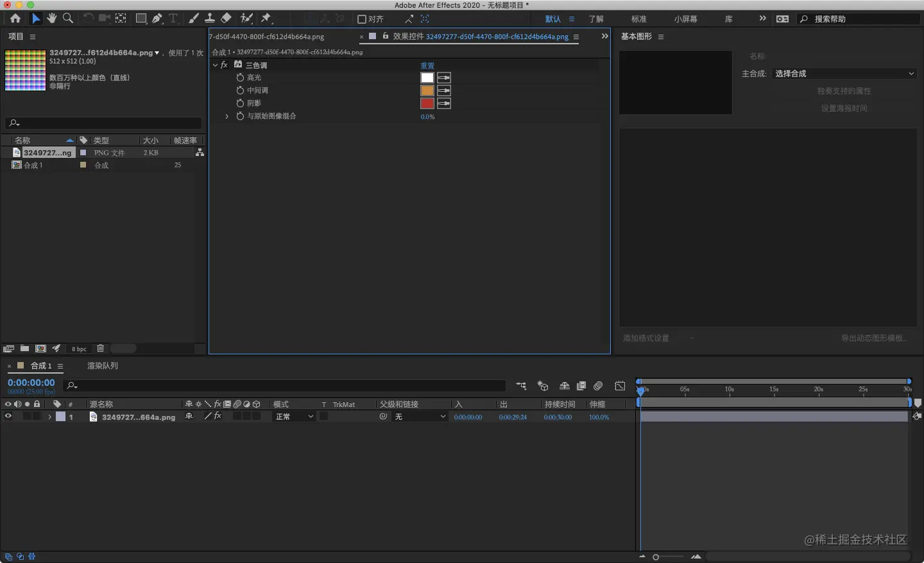This screenshot has height=563, width=924.
Task: Click the Home icon in the toolbar
Action: pyautogui.click(x=15, y=19)
